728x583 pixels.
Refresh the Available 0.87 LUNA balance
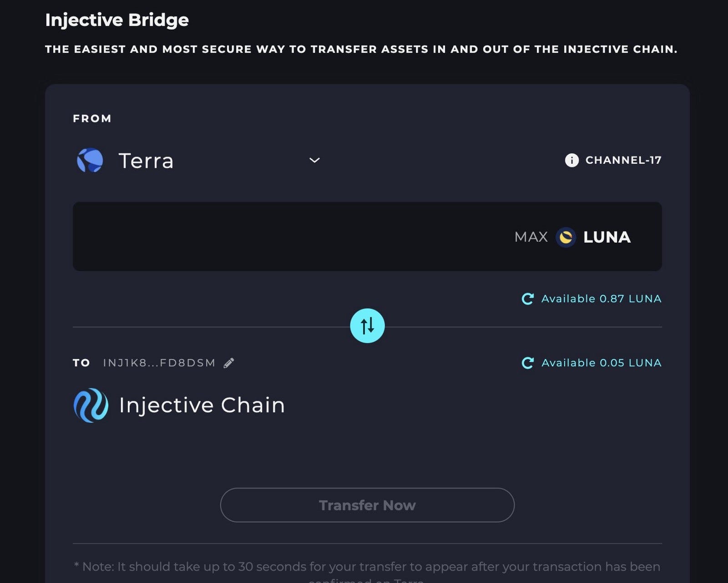pos(527,299)
